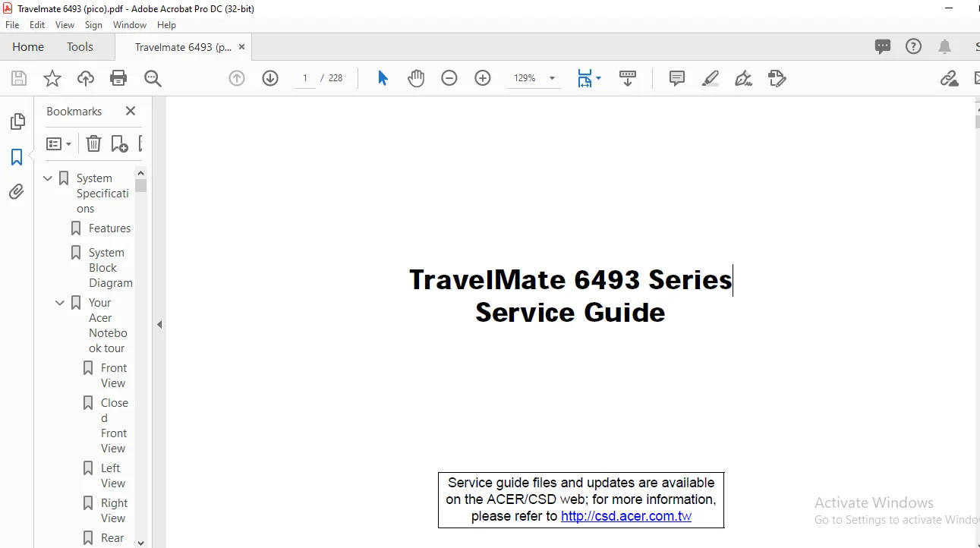980x548 pixels.
Task: Click the page number input field
Action: [x=305, y=78]
